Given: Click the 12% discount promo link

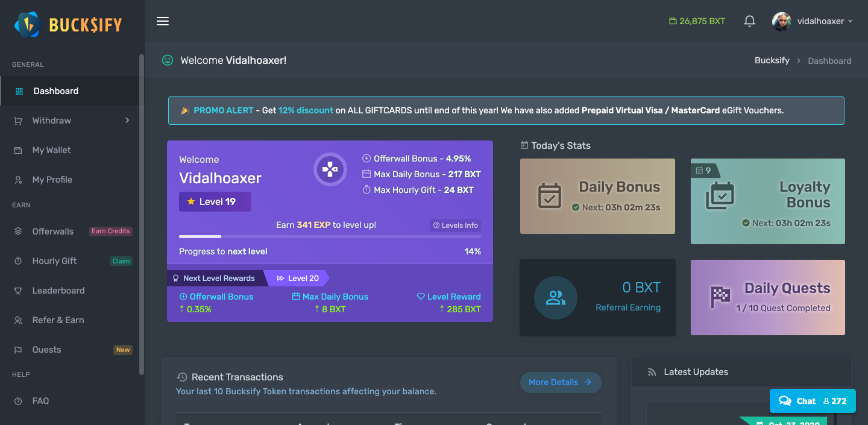Looking at the screenshot, I should (x=306, y=110).
